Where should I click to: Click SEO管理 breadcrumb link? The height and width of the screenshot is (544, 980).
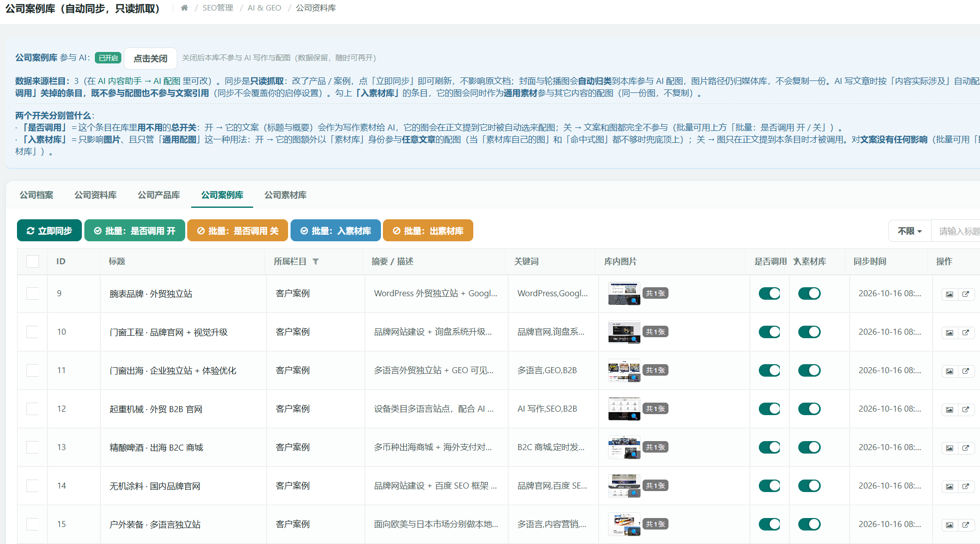click(x=218, y=8)
